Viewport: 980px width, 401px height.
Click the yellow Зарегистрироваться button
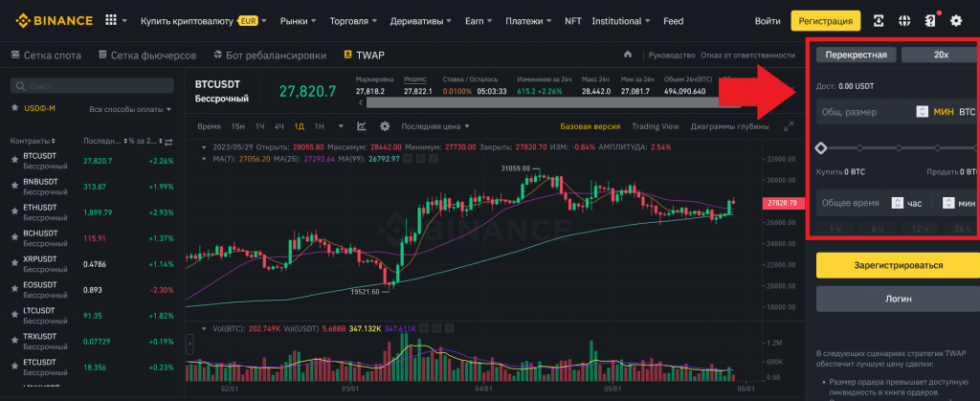[x=897, y=265]
